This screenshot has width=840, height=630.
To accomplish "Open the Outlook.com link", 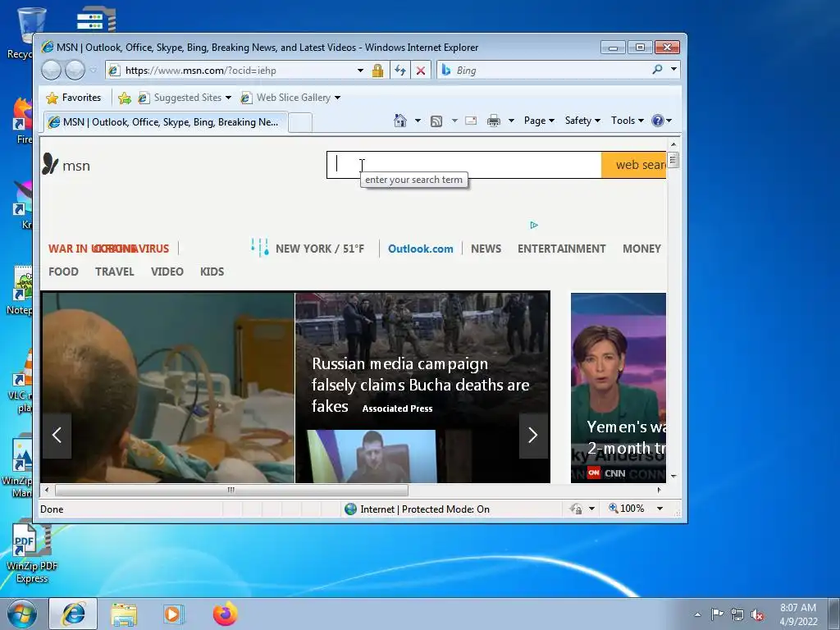I will point(421,249).
